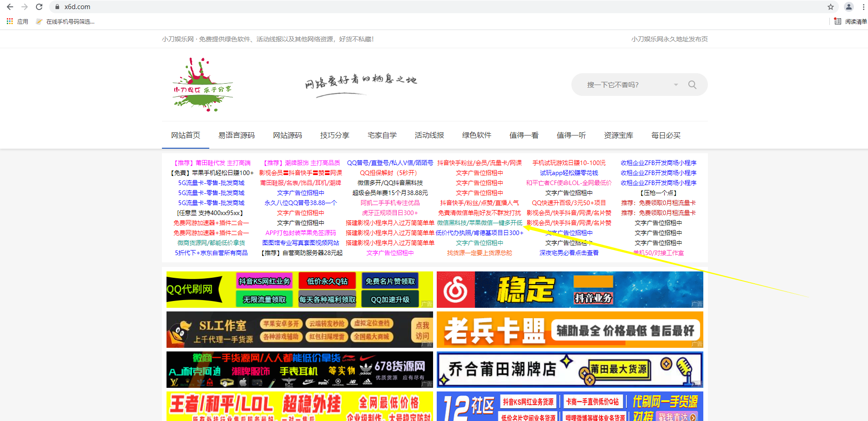Click the Chrome apps grid icon
The width and height of the screenshot is (868, 421).
[9, 21]
